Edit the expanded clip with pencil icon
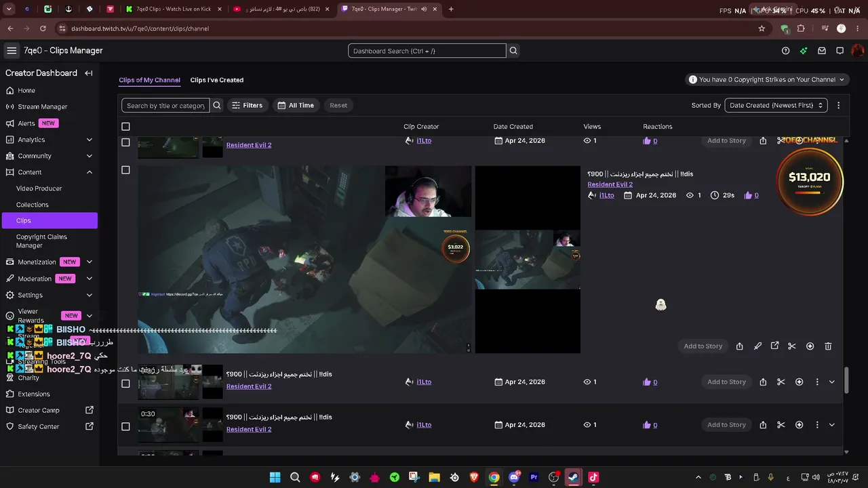 click(x=757, y=346)
